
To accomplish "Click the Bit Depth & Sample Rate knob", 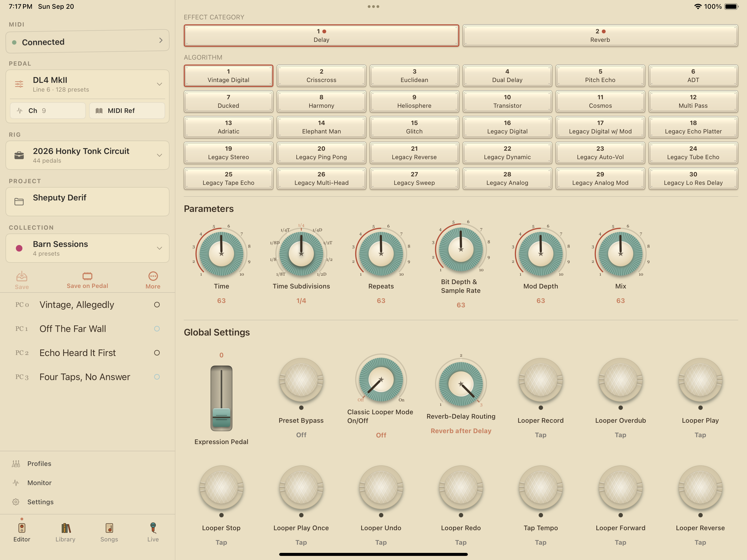I will [x=461, y=249].
